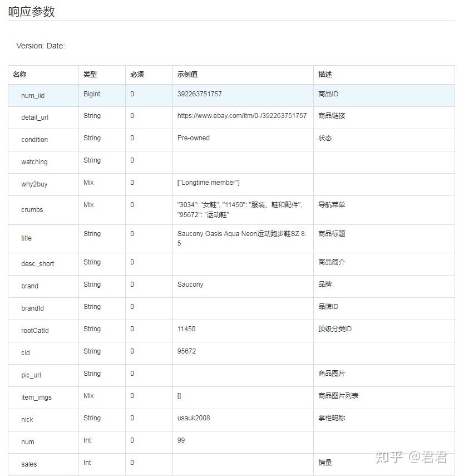Select the sales parameter name
459x476 pixels.
[28, 464]
